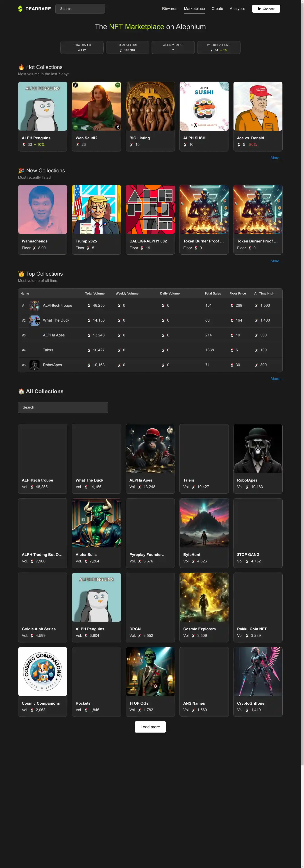Go to the Create page
Image resolution: width=304 pixels, height=868 pixels.
217,9
